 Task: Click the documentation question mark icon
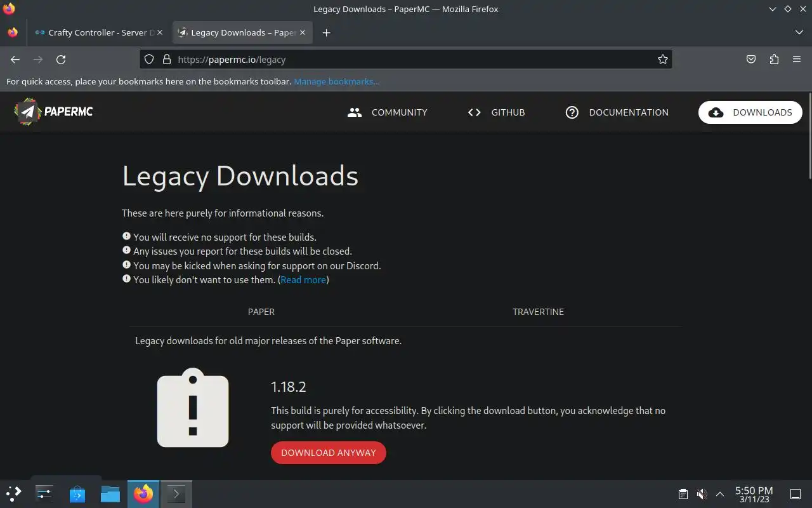coord(572,112)
